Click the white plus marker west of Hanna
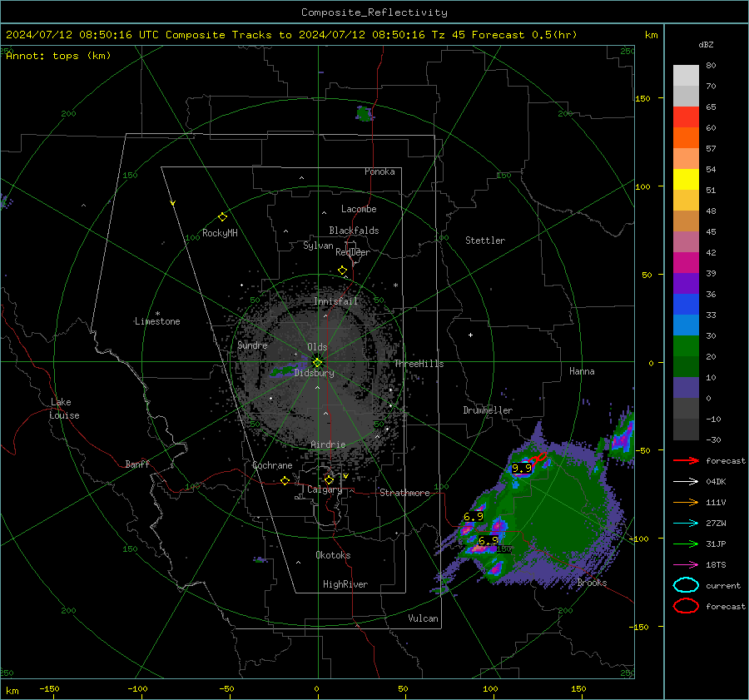This screenshot has height=700, width=749. point(470,335)
